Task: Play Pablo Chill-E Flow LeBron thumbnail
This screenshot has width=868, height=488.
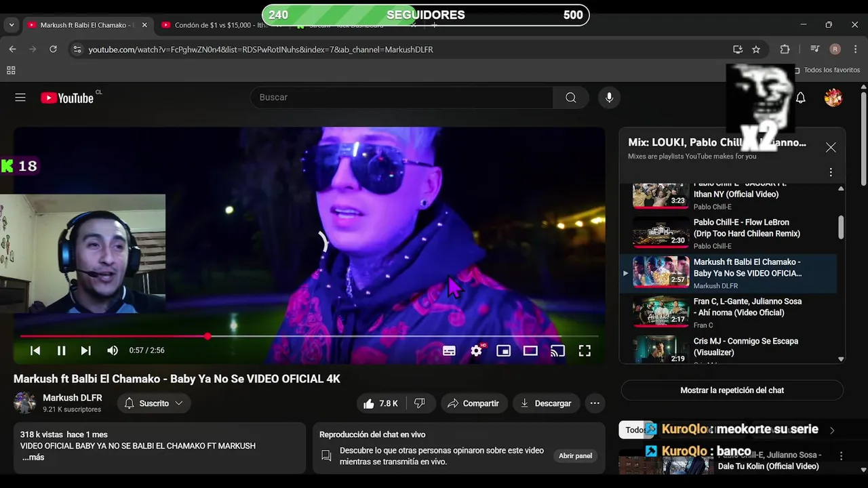Action: [x=660, y=233]
